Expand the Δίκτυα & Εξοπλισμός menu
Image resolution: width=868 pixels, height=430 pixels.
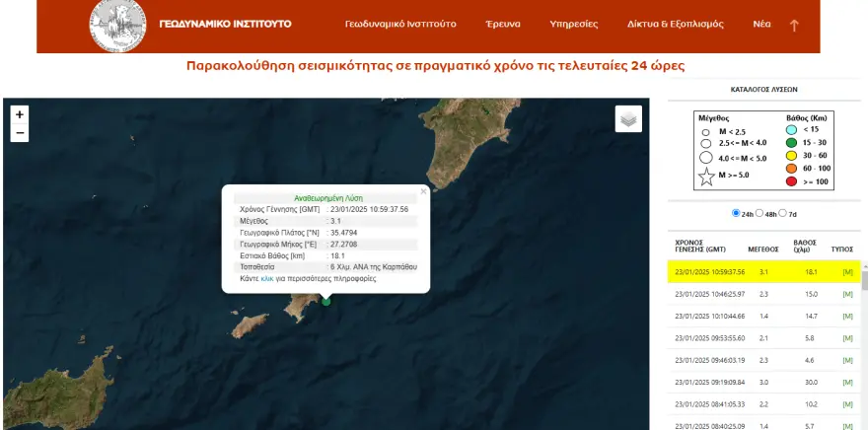coord(675,24)
